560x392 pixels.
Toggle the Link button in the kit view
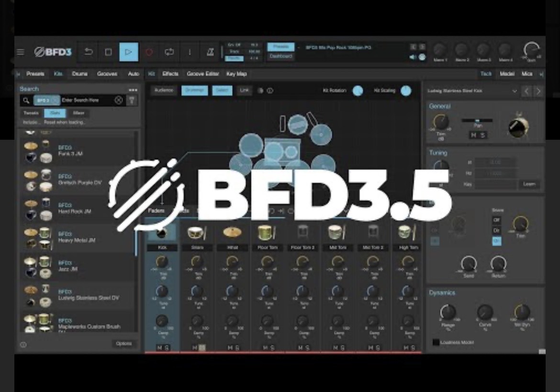coord(244,90)
